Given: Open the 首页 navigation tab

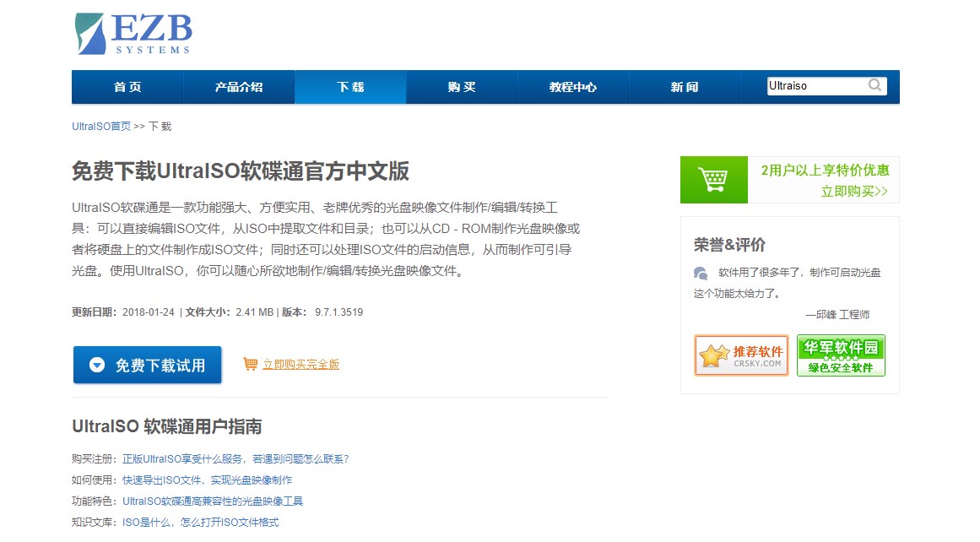Looking at the screenshot, I should click(127, 87).
